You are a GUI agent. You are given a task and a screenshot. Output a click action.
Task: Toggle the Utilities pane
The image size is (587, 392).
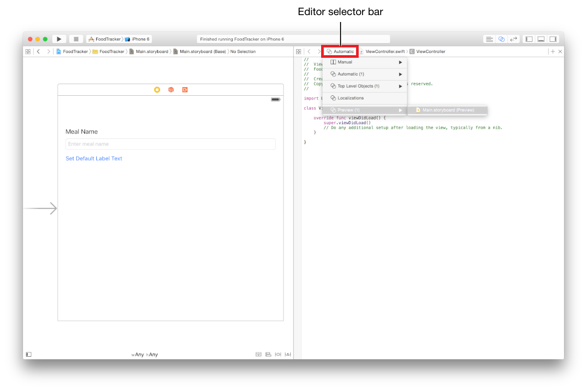553,39
